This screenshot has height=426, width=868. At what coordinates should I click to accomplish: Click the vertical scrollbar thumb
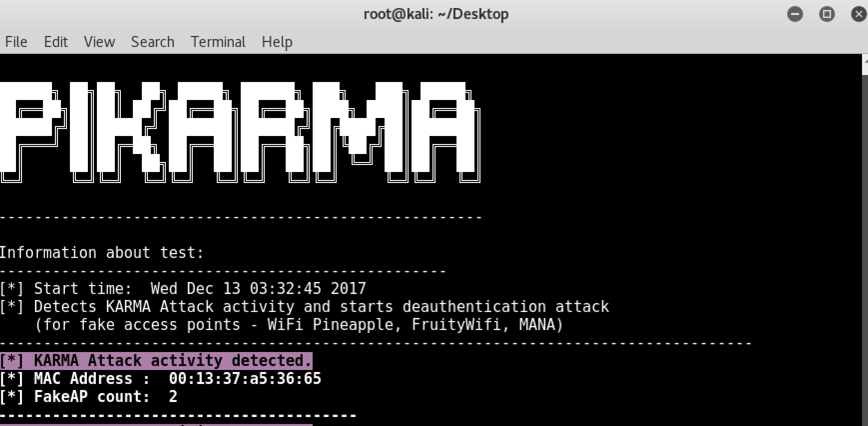pos(865,250)
